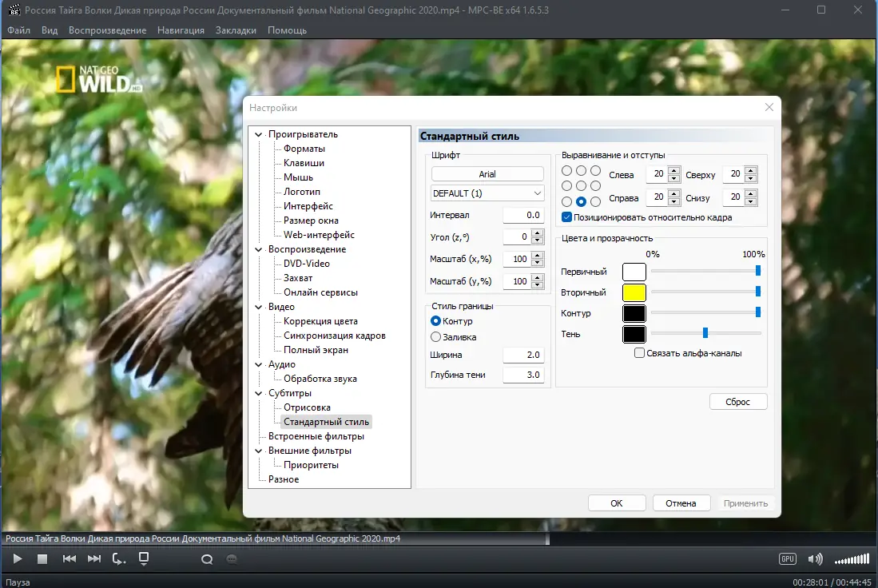Open the Файл menu

click(x=18, y=30)
